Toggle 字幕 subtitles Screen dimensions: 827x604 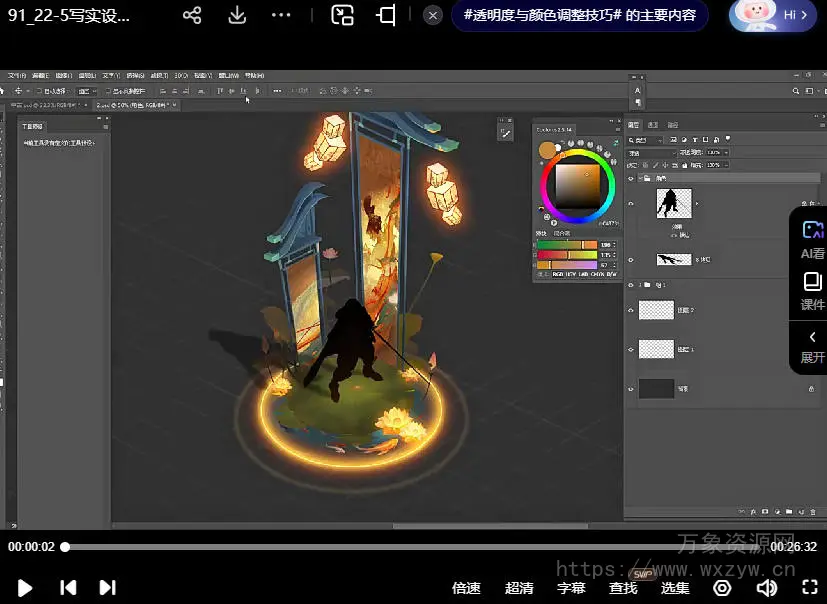pos(571,588)
